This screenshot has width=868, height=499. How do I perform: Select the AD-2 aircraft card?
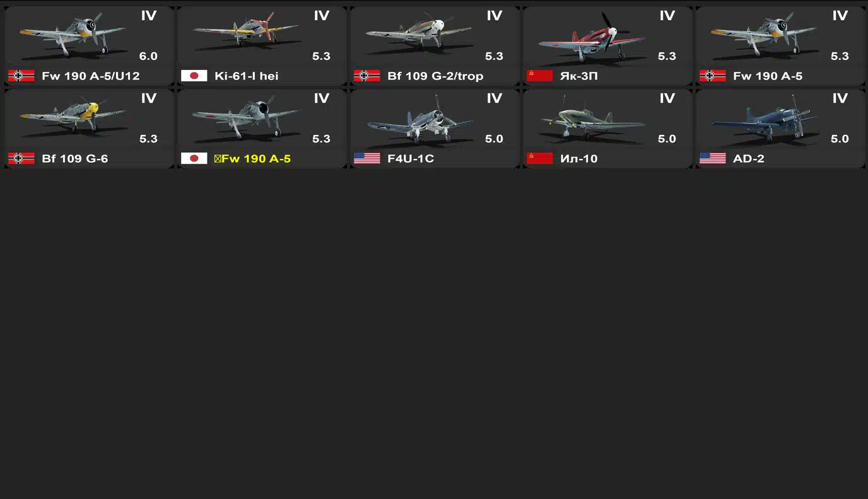780,128
